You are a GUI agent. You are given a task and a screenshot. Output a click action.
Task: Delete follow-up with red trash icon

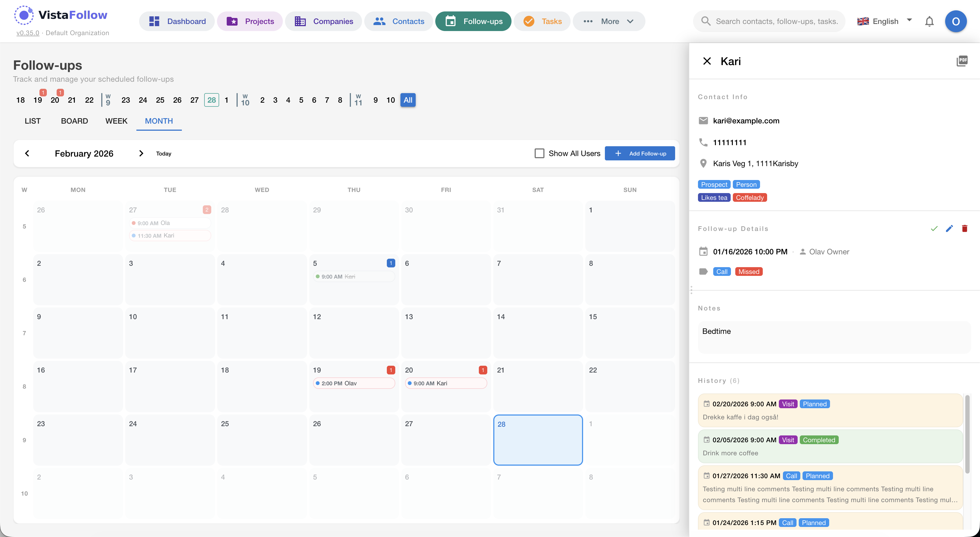coord(964,228)
